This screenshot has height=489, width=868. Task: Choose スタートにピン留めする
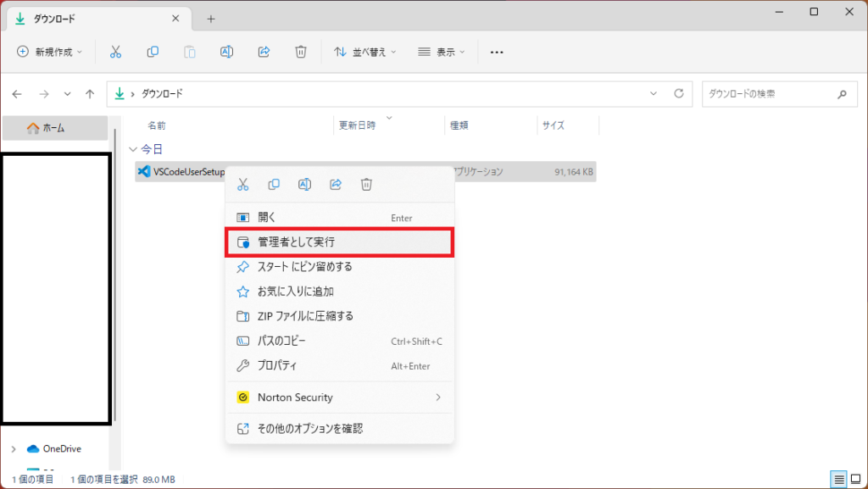(x=340, y=267)
